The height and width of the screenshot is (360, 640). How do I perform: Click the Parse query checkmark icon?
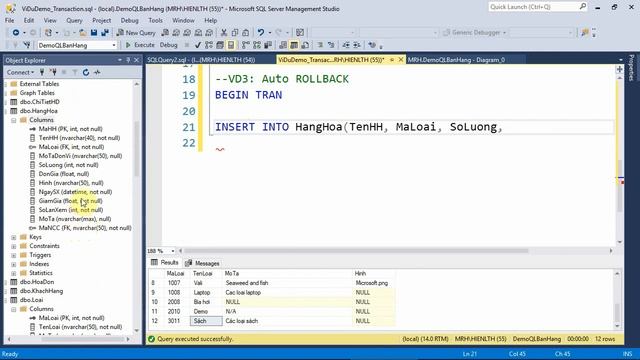pos(198,45)
